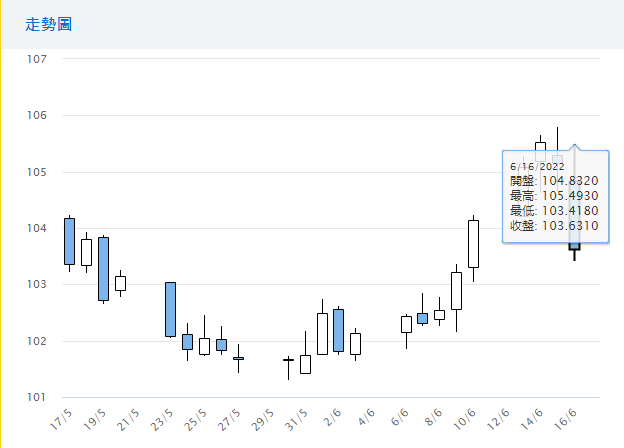
Task: Click the 12/6 date axis label
Action: coord(498,416)
